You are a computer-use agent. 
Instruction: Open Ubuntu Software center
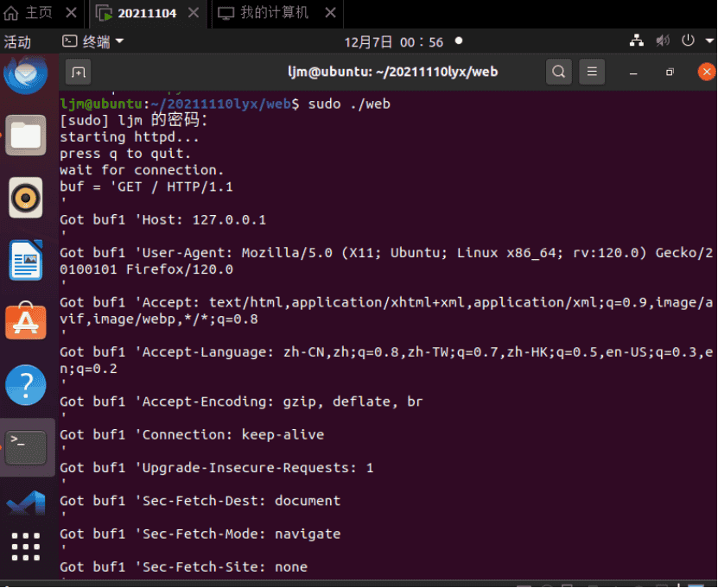click(26, 321)
